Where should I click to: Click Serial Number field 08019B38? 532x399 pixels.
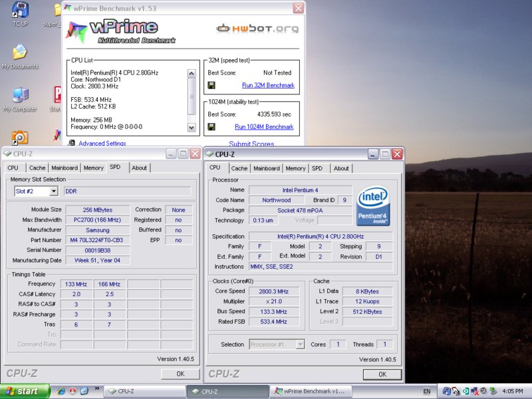97,251
